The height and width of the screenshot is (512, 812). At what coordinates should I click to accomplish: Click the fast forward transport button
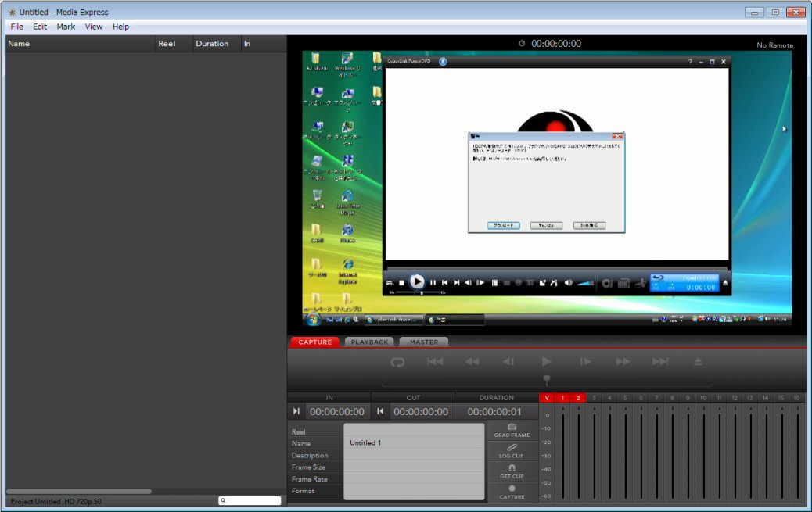click(x=623, y=361)
